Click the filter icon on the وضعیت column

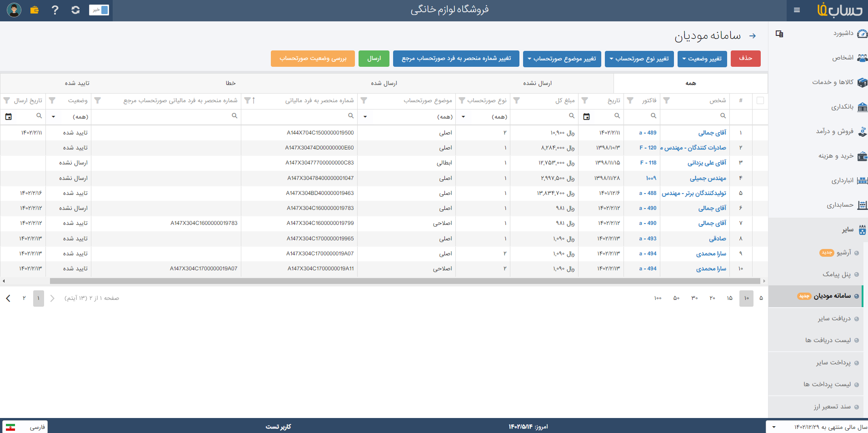(x=52, y=100)
